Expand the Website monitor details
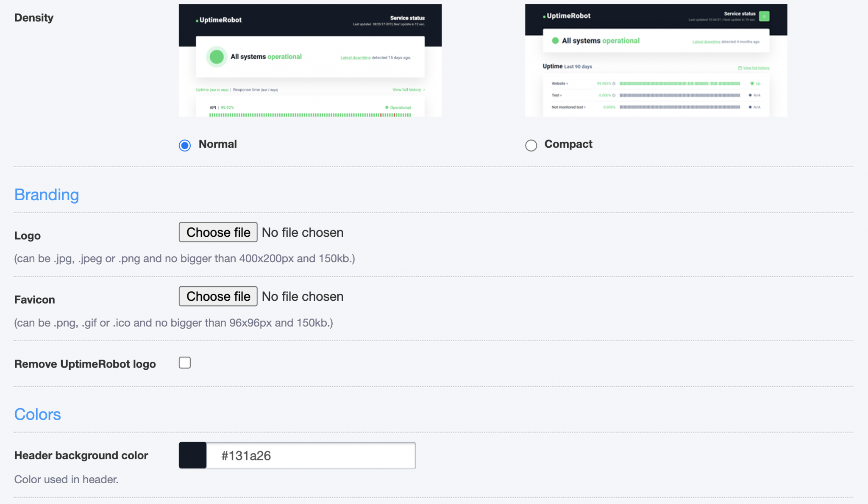 566,83
